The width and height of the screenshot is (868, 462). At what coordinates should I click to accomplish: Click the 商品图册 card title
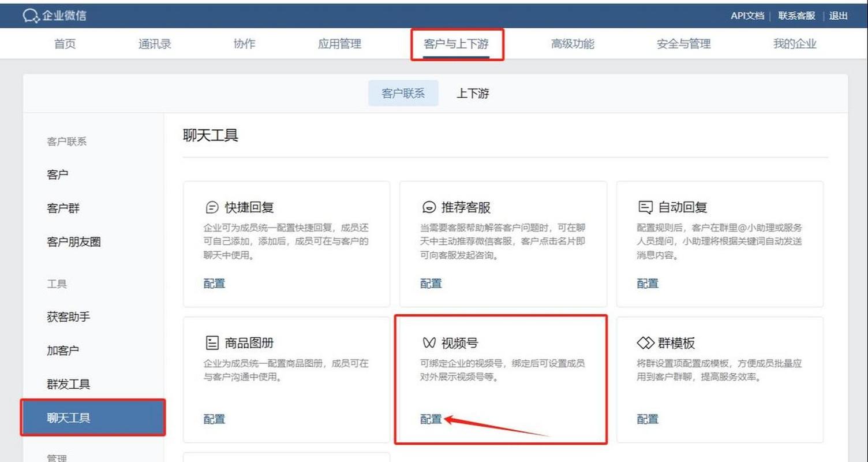[249, 343]
